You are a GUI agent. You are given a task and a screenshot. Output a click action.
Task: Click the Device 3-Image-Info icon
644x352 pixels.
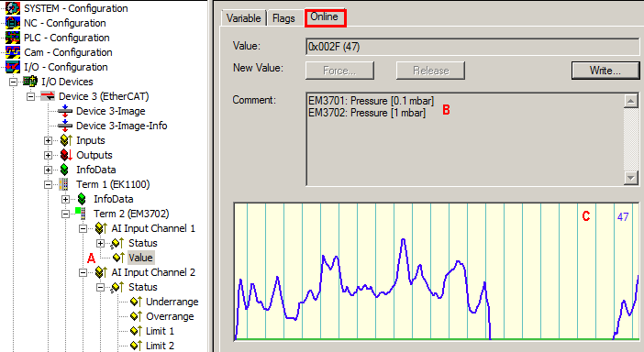(65, 126)
